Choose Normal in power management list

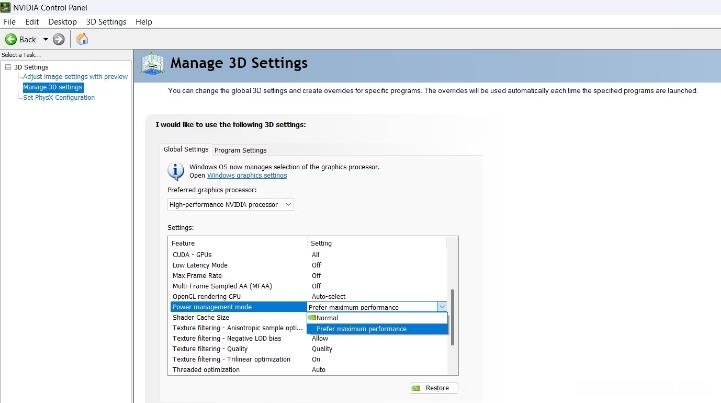tap(330, 318)
